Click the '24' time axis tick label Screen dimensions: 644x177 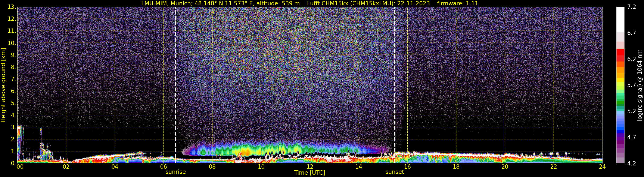click(602, 167)
